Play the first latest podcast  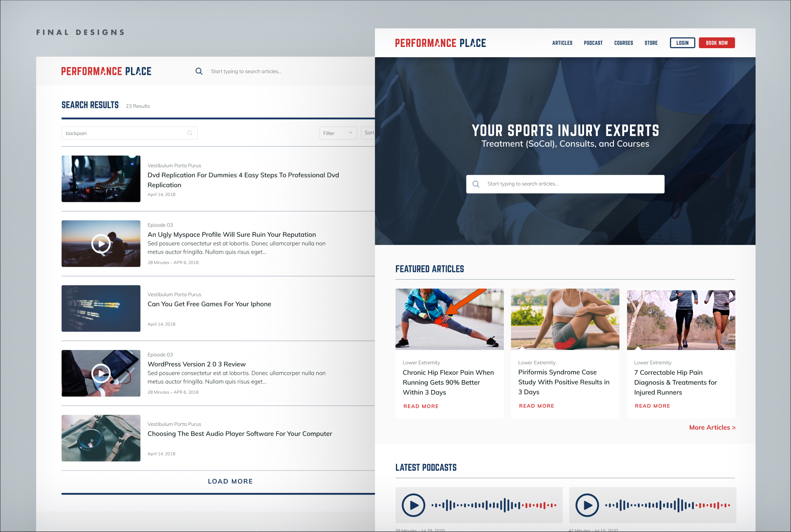tap(413, 505)
